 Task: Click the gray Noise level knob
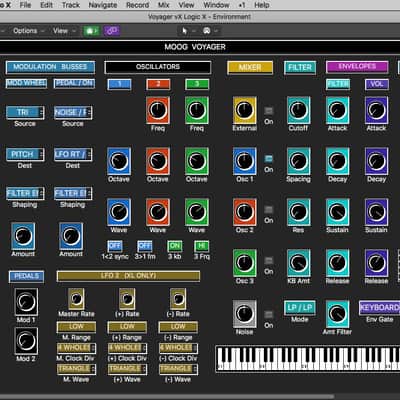coord(245,314)
